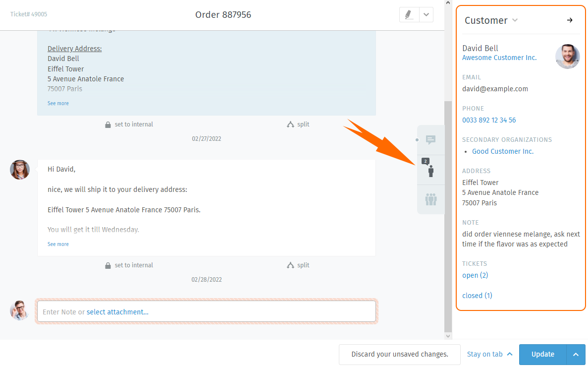
Task: Click the agent avatar with the red-haired woman
Action: (x=19, y=169)
